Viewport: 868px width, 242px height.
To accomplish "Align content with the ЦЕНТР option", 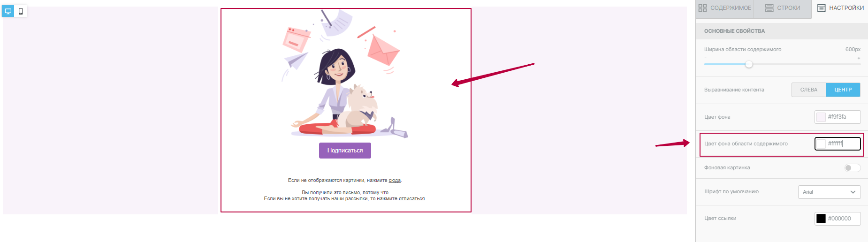I will pyautogui.click(x=843, y=90).
